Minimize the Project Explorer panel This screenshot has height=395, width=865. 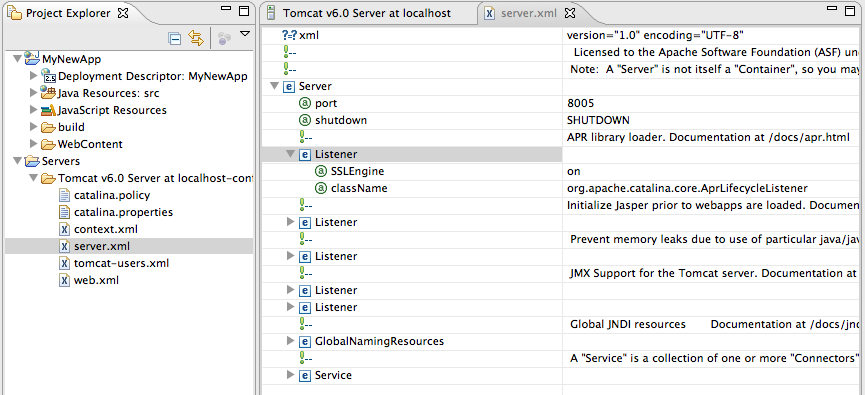point(226,9)
